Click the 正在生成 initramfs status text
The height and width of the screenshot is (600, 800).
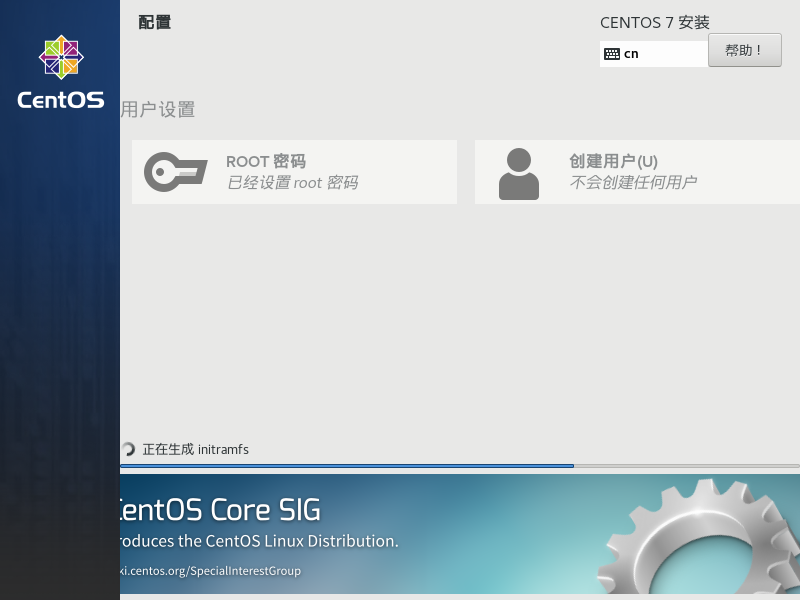click(195, 449)
